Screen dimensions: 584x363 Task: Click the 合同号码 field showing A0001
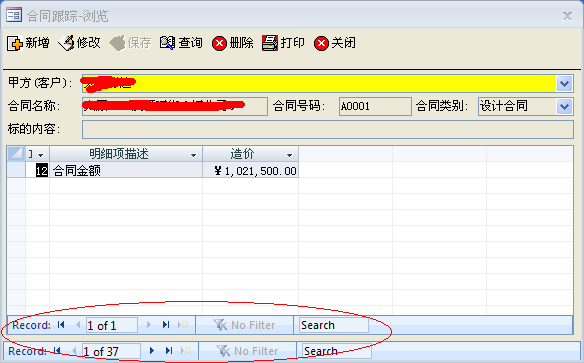click(x=375, y=106)
